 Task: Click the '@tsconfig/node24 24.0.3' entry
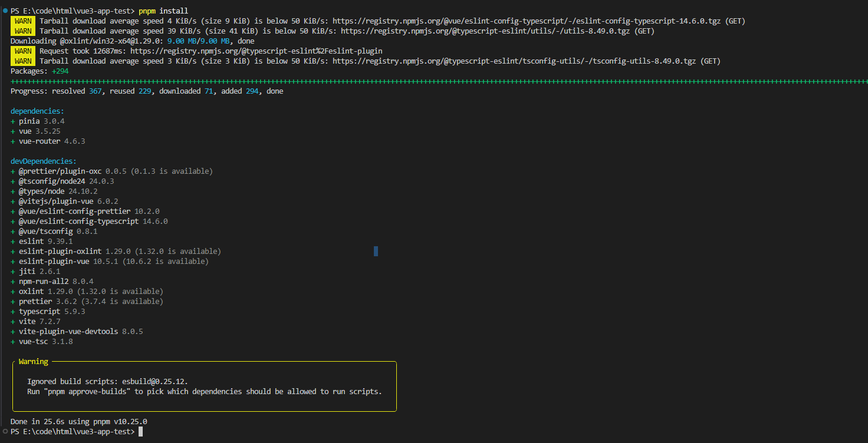tap(63, 181)
